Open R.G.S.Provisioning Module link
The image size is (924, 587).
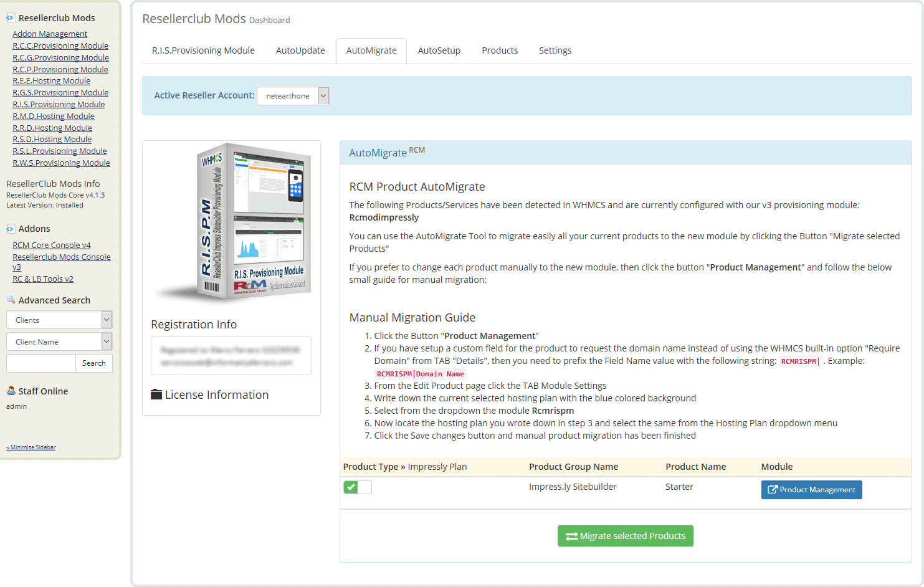60,92
